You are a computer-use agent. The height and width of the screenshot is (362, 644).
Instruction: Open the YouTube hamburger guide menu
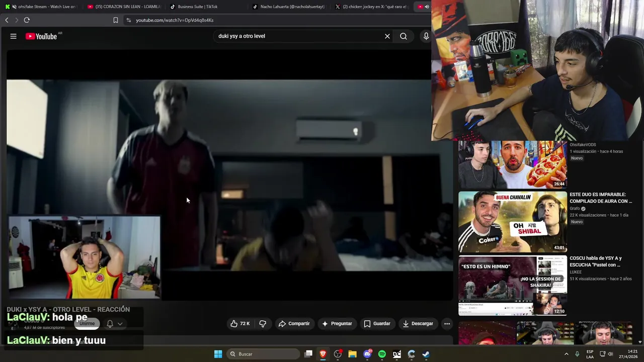click(x=14, y=36)
